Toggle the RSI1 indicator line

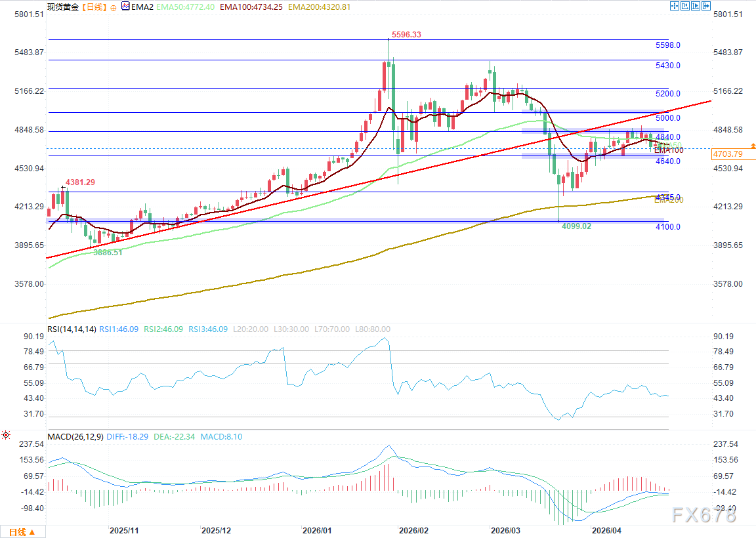pyautogui.click(x=118, y=329)
